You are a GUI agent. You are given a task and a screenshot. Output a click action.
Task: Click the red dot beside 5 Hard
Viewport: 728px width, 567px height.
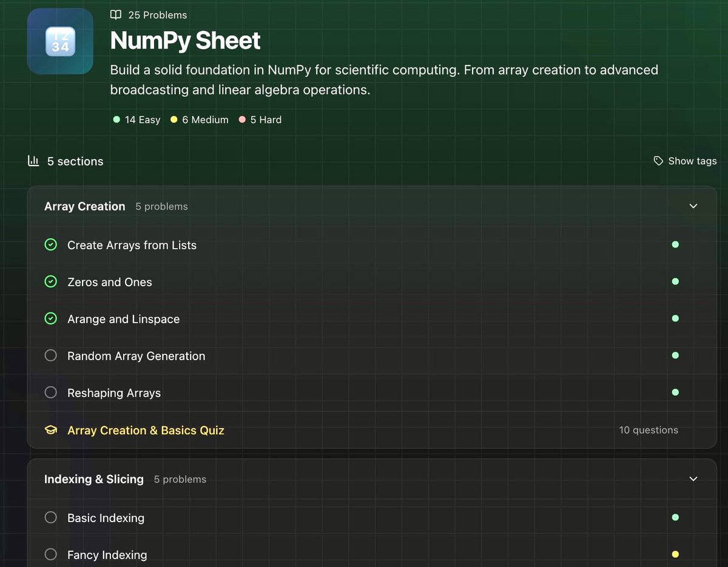(242, 119)
